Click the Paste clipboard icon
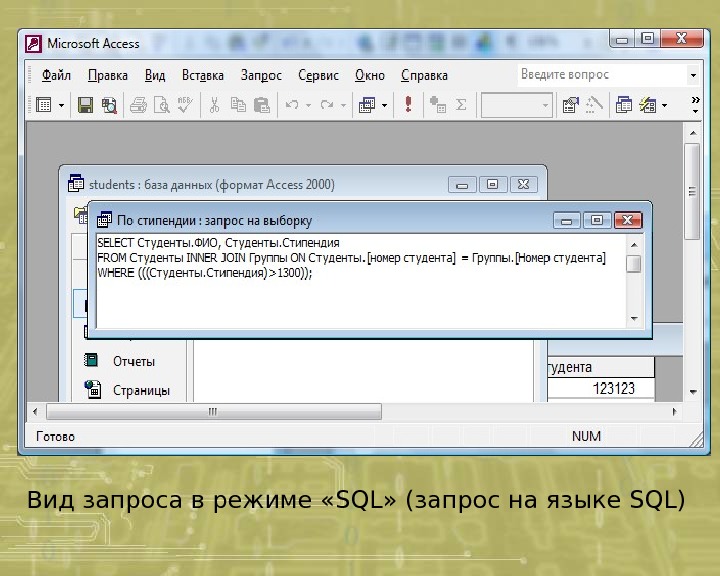 click(x=262, y=105)
